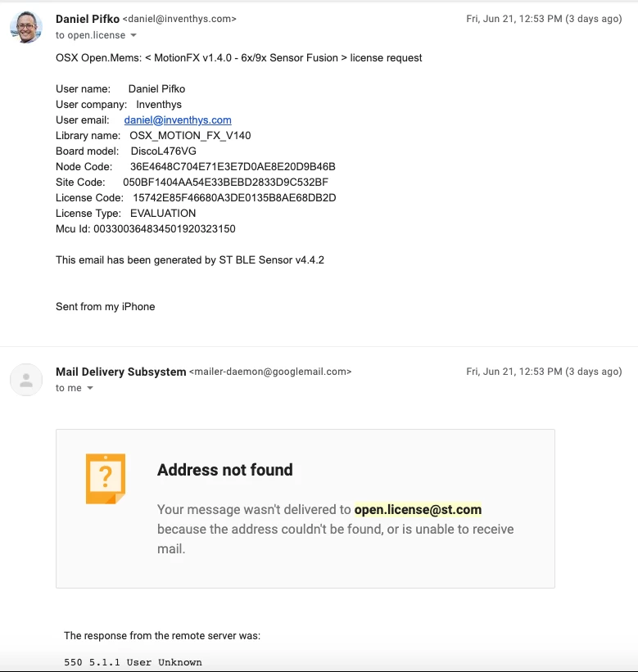Show details arrow beside 'to me'
This screenshot has height=672, width=638.
click(90, 388)
